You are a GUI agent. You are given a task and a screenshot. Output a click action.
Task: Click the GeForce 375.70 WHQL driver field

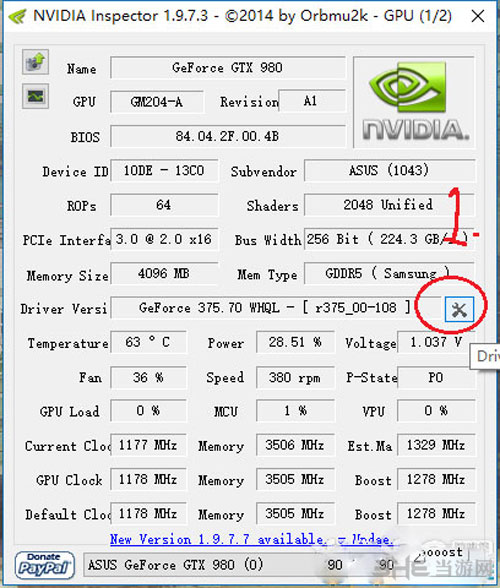276,308
